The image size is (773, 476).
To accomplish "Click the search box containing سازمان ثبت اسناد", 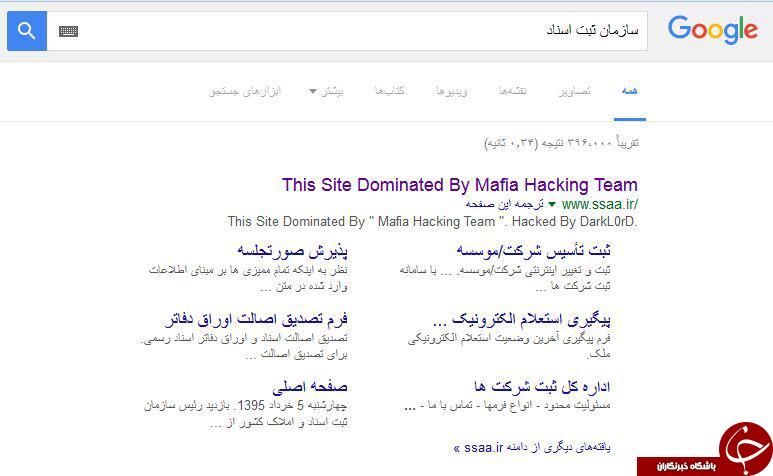I will [x=347, y=31].
